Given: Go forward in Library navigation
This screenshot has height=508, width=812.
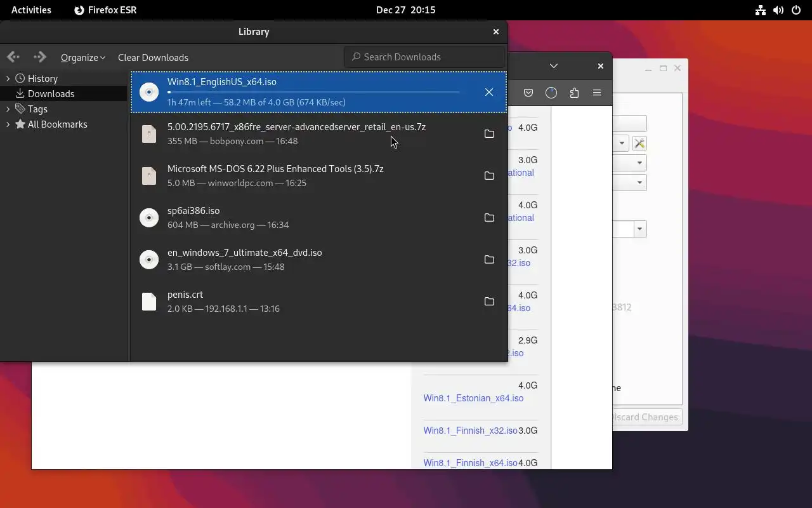Looking at the screenshot, I should pyautogui.click(x=39, y=57).
